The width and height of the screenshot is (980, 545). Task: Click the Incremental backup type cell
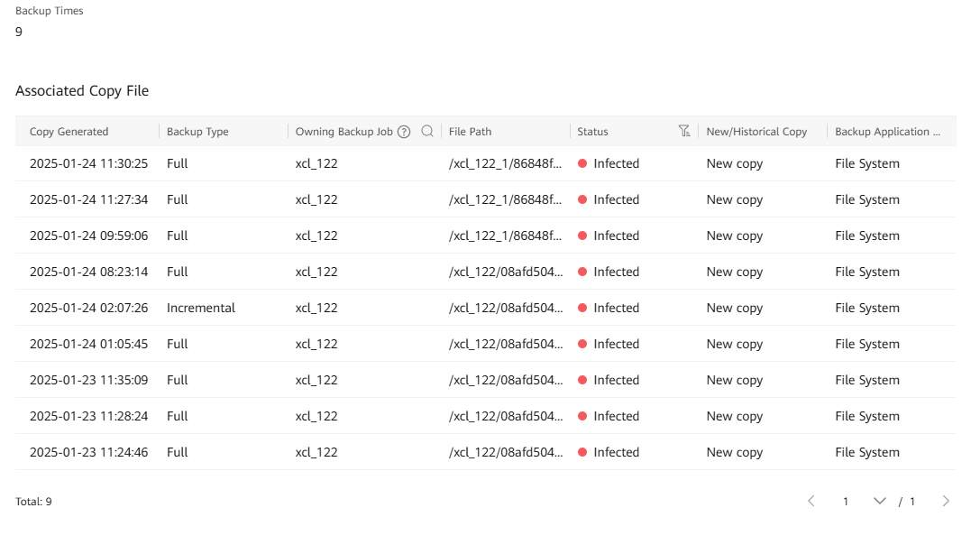201,309
